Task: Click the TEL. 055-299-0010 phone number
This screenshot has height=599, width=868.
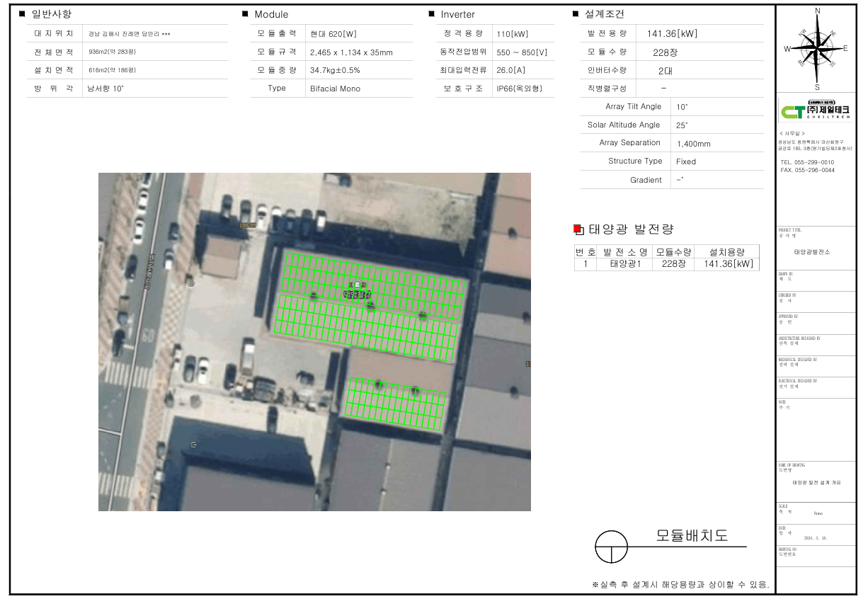Action: (x=807, y=162)
